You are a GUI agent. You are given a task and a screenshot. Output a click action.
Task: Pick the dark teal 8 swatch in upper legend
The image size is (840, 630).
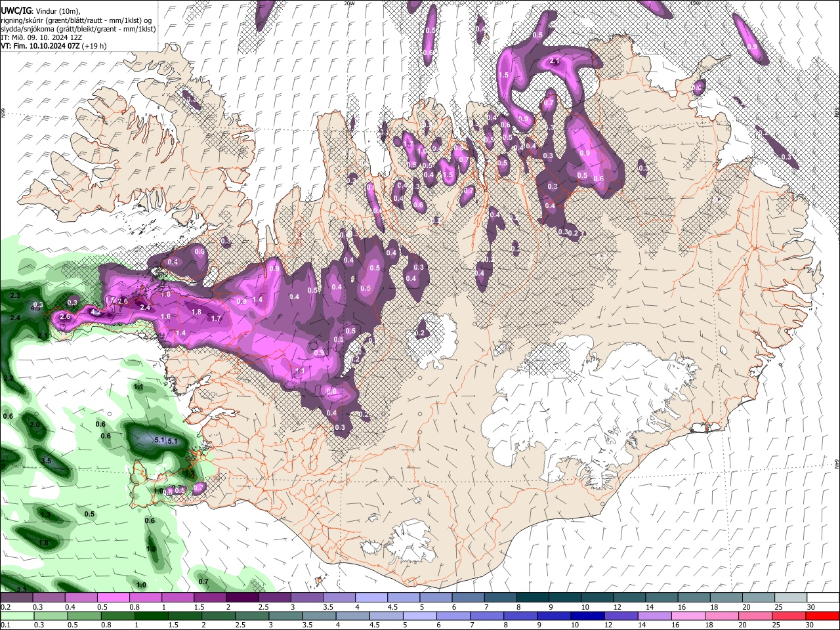[532, 598]
